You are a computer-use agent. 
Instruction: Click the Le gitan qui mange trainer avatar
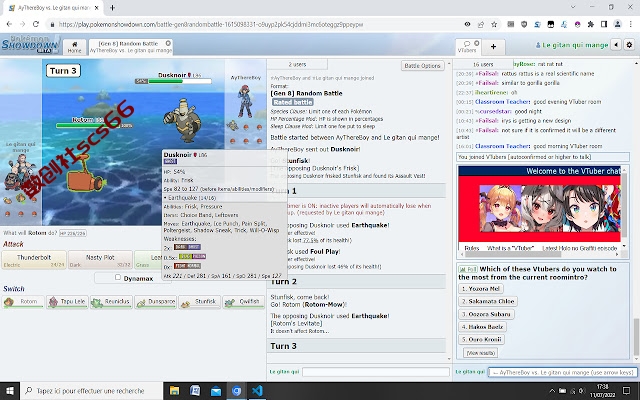(19, 174)
